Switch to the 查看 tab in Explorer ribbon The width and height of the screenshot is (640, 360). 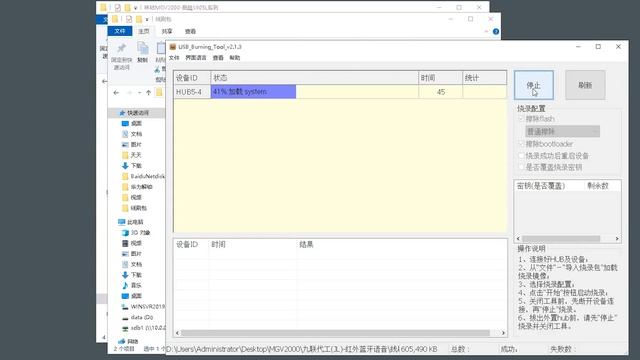(x=190, y=31)
